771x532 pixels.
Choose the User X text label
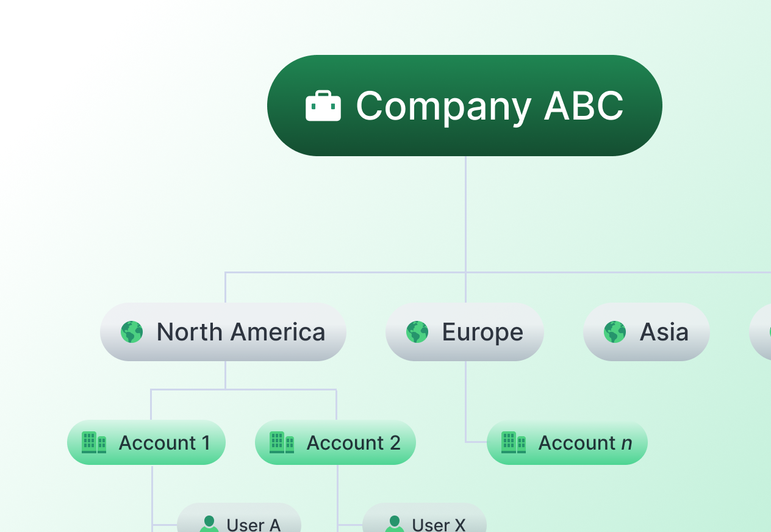click(439, 524)
